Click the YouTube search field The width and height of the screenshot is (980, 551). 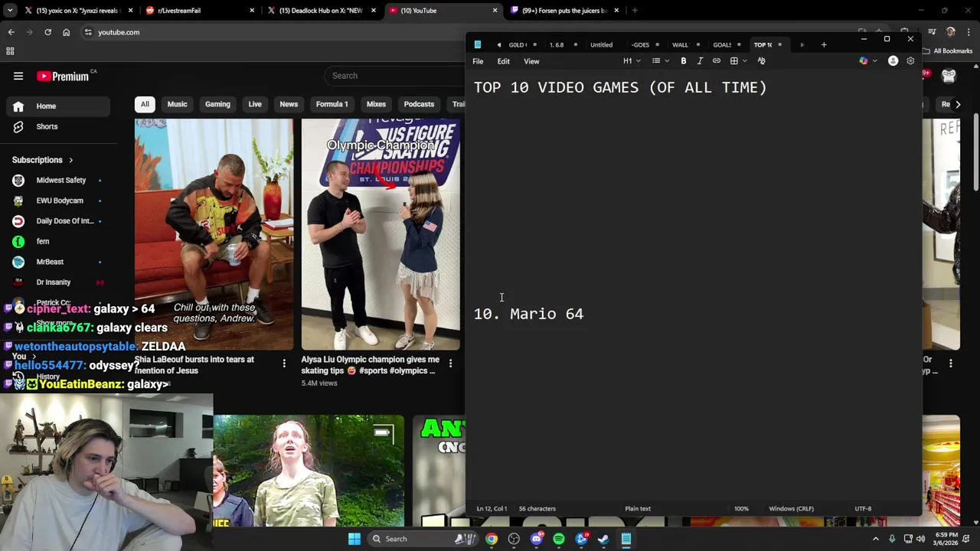[x=394, y=76]
